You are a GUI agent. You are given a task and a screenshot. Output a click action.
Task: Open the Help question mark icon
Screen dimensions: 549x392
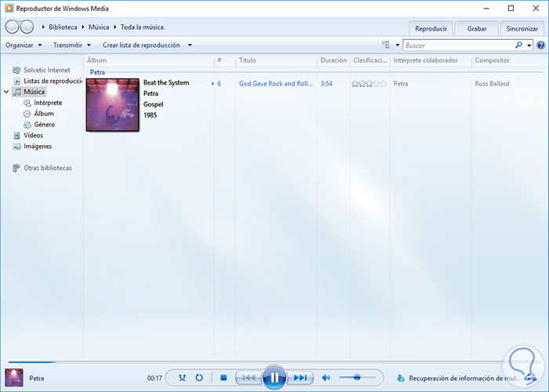tap(540, 45)
